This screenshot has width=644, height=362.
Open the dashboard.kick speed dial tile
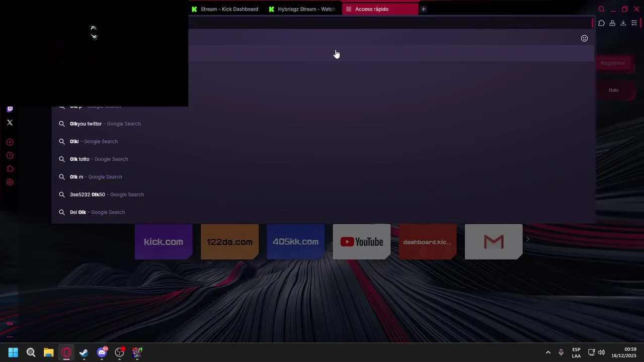coord(428,242)
